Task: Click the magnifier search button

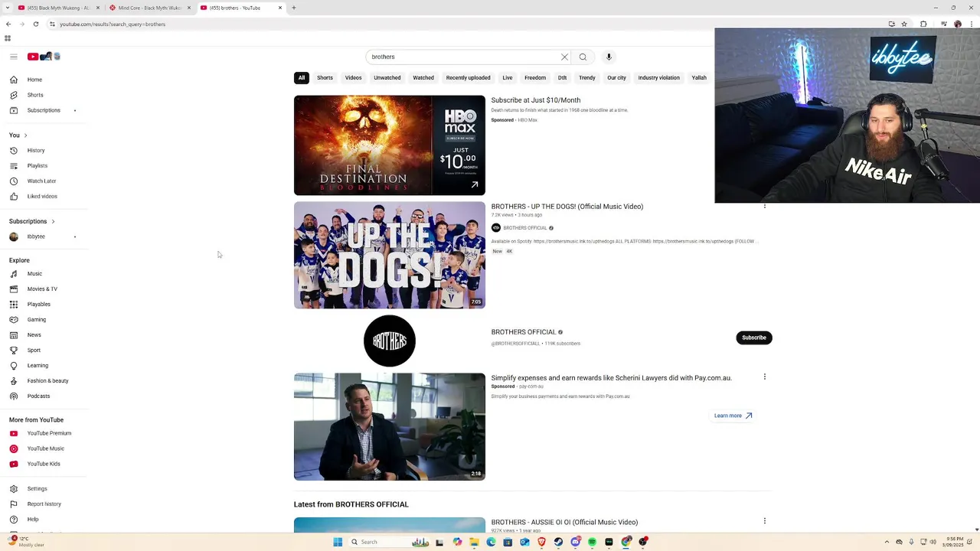Action: click(x=583, y=57)
